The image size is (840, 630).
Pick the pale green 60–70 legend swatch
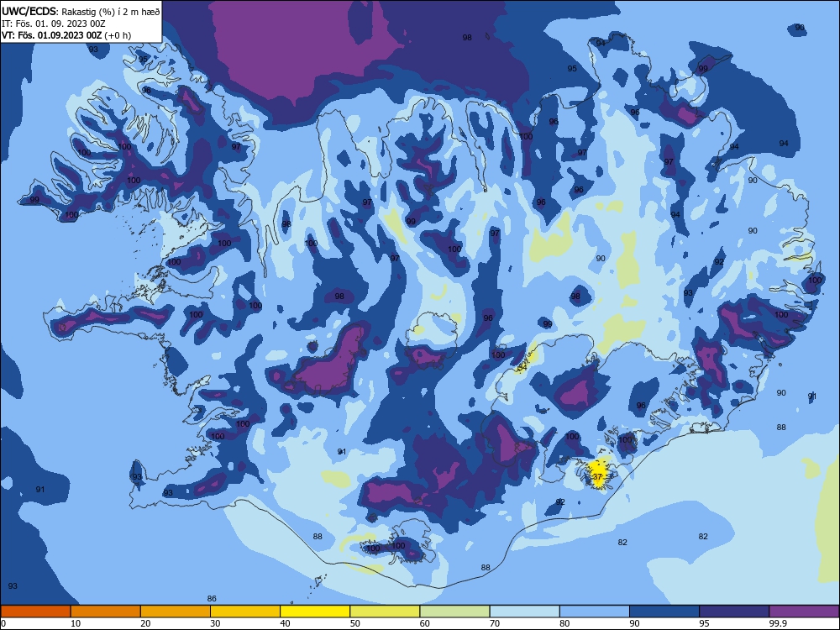tap(454, 612)
